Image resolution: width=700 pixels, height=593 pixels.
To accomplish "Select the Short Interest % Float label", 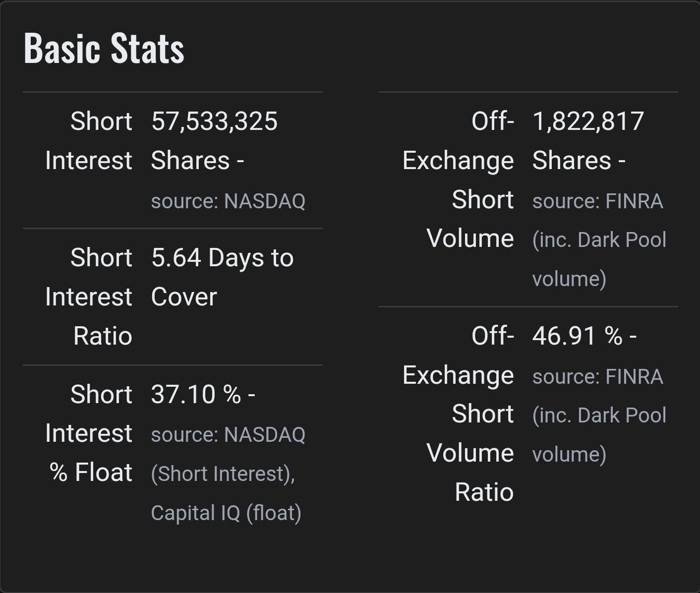I will (89, 433).
